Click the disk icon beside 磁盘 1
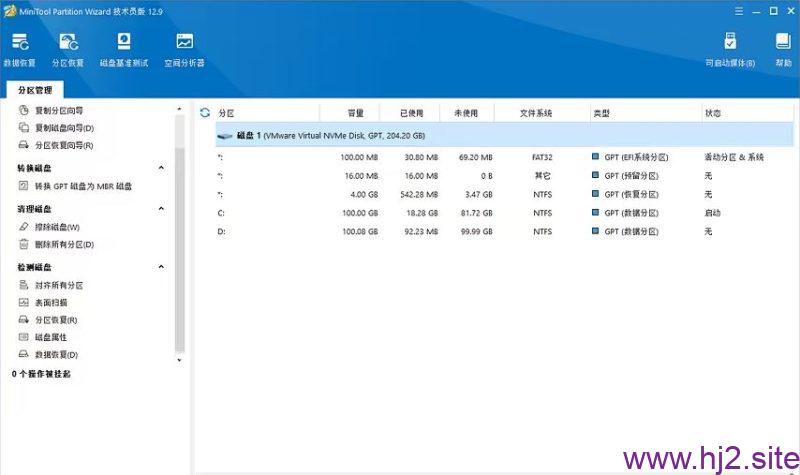Screen dimensions: 800x475 224,136
